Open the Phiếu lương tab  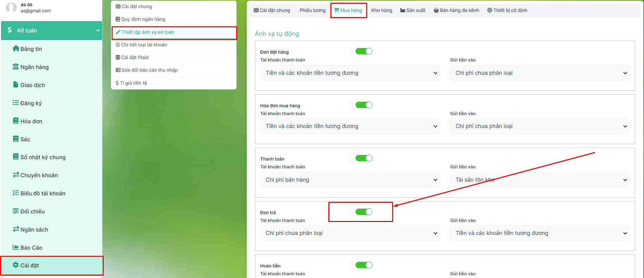tap(312, 10)
